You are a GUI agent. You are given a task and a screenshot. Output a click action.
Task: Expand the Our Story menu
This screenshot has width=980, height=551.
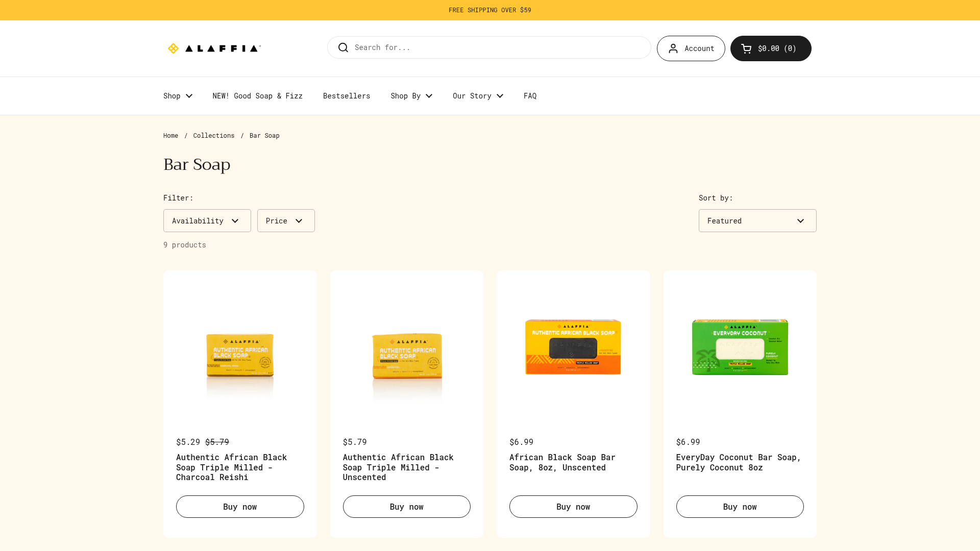(x=478, y=96)
